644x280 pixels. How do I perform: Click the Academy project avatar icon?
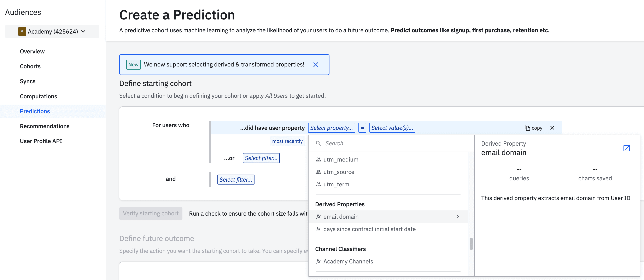coord(22,31)
